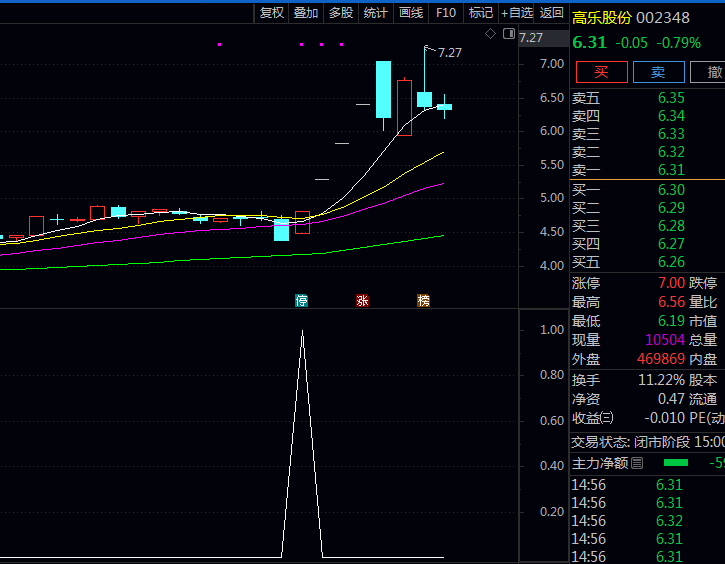Click the green 主力净额 bar indicator
Image resolution: width=725 pixels, height=564 pixels.
pos(676,463)
